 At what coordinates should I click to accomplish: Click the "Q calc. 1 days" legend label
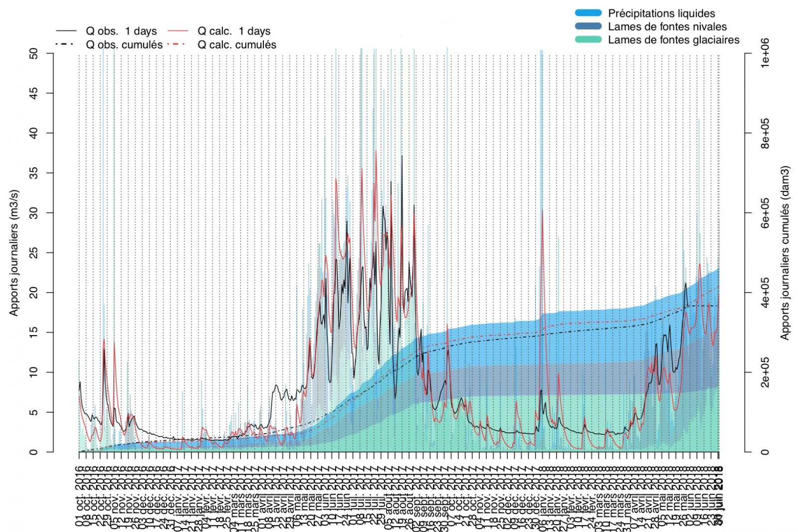234,31
